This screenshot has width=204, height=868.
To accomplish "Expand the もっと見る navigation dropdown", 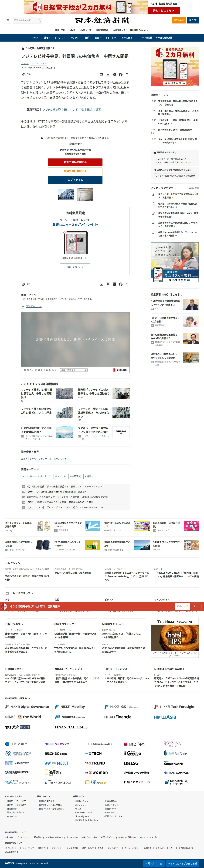I will click(128, 38).
